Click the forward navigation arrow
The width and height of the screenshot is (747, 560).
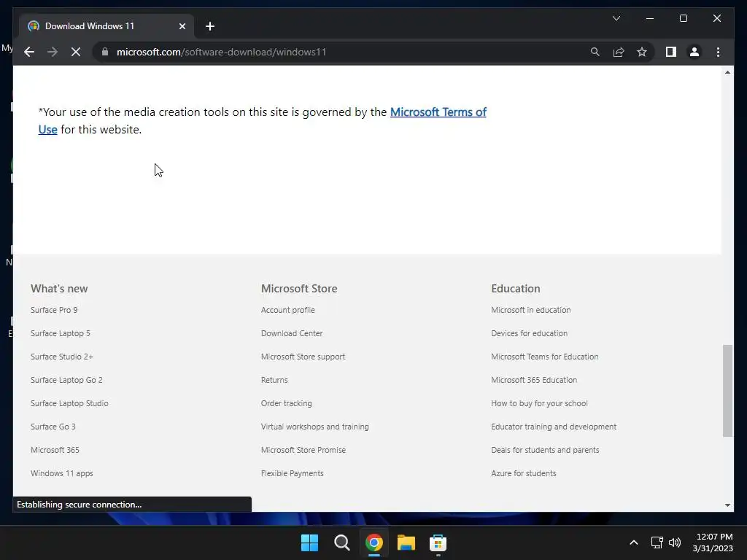(x=53, y=52)
